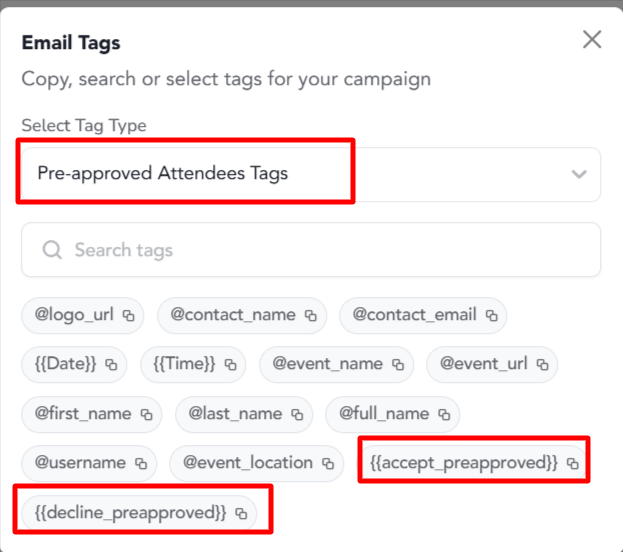623x552 pixels.
Task: Click copy icon beside {{Time}}
Action: click(x=230, y=364)
